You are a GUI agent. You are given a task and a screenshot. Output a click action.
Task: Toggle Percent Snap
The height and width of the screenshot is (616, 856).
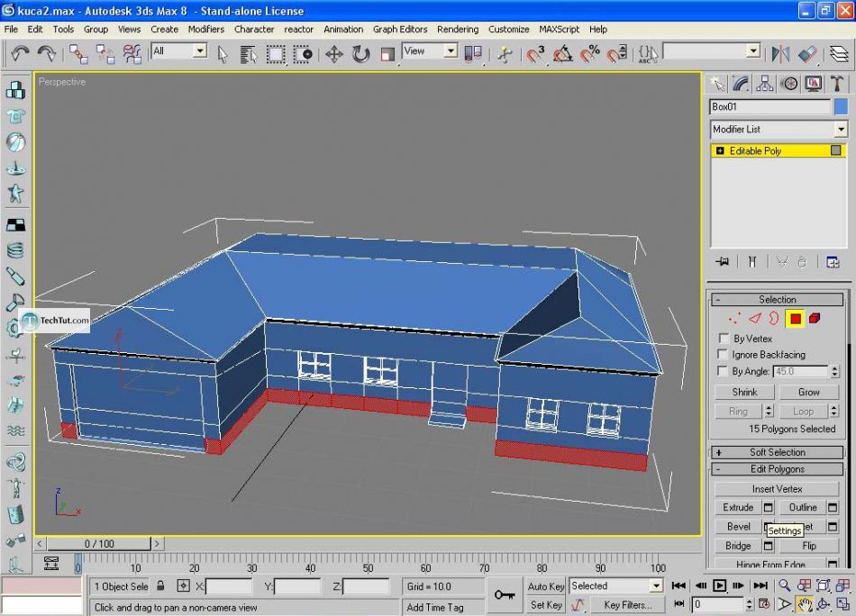[x=589, y=54]
